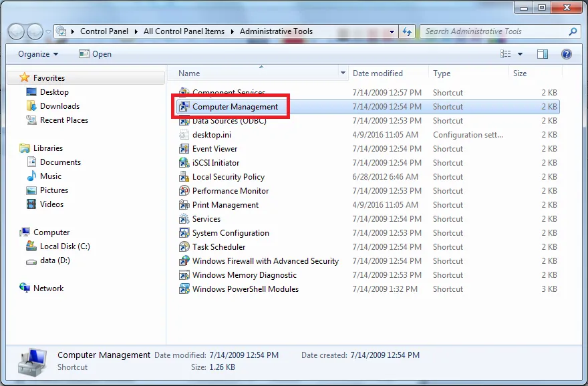Expand arrow before Control Panel breadcrumb
Screen dimensions: 588x386
(72, 31)
